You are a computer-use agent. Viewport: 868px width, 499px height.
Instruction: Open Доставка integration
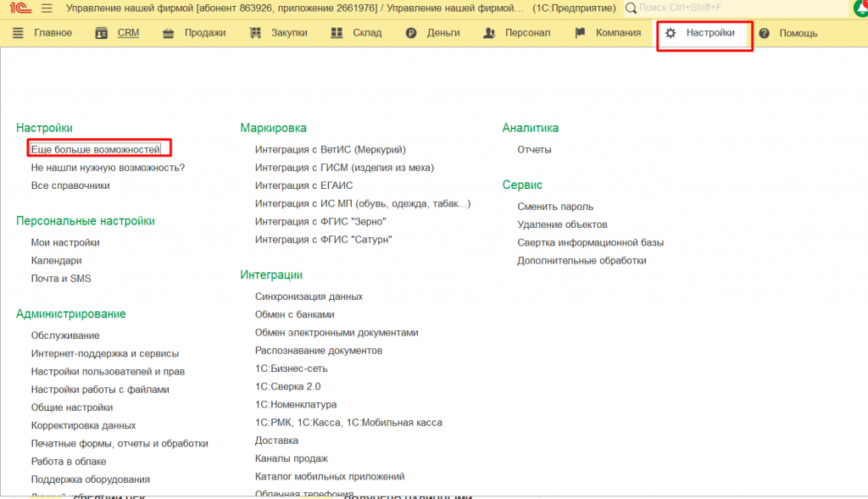276,441
